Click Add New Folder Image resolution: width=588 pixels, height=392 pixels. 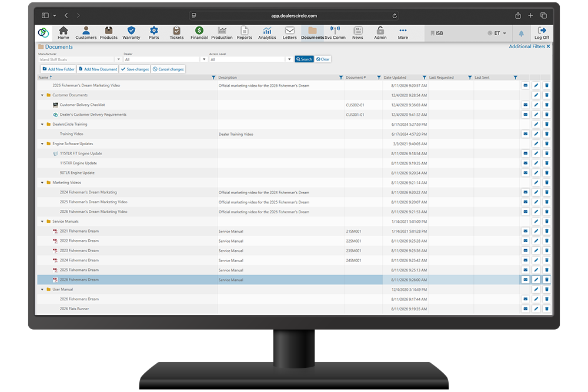[x=58, y=69]
